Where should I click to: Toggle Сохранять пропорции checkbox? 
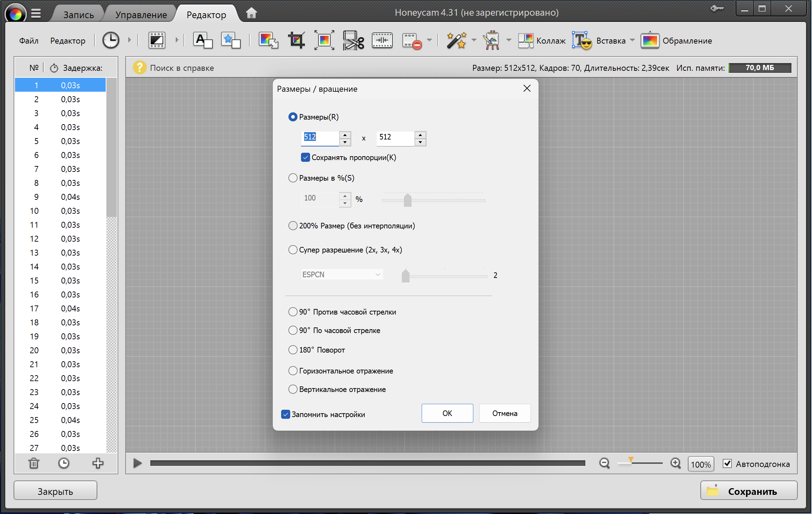coord(306,157)
